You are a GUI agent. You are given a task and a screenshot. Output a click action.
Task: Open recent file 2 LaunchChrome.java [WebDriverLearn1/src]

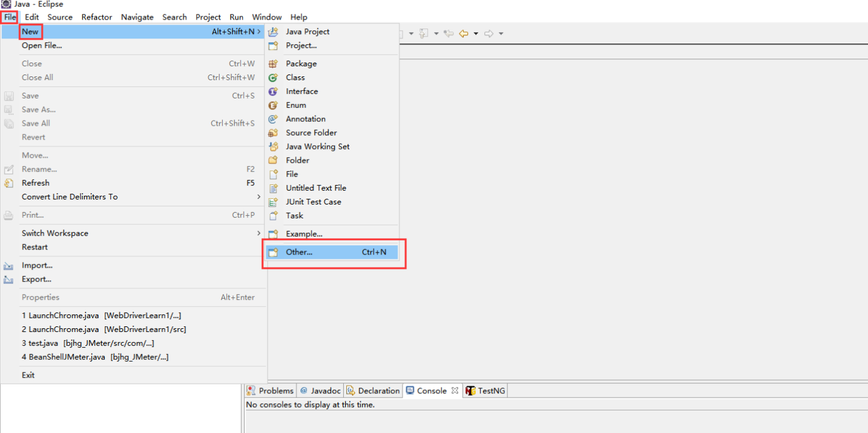[132, 329]
